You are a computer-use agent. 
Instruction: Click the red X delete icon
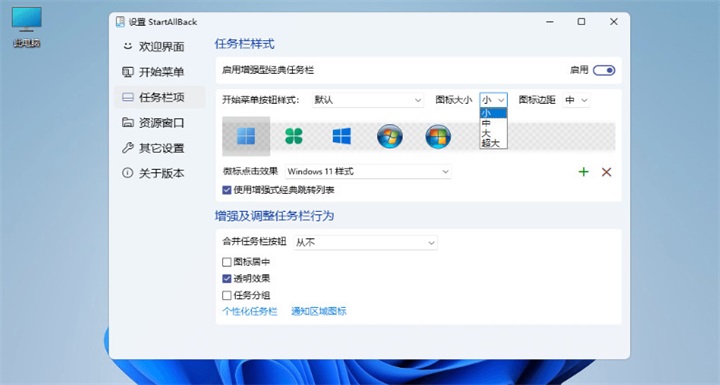(607, 172)
